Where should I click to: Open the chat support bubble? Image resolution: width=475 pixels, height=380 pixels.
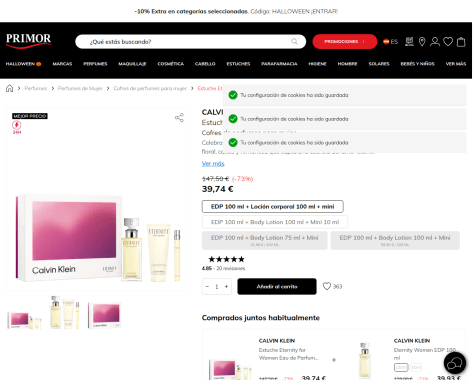(x=455, y=363)
